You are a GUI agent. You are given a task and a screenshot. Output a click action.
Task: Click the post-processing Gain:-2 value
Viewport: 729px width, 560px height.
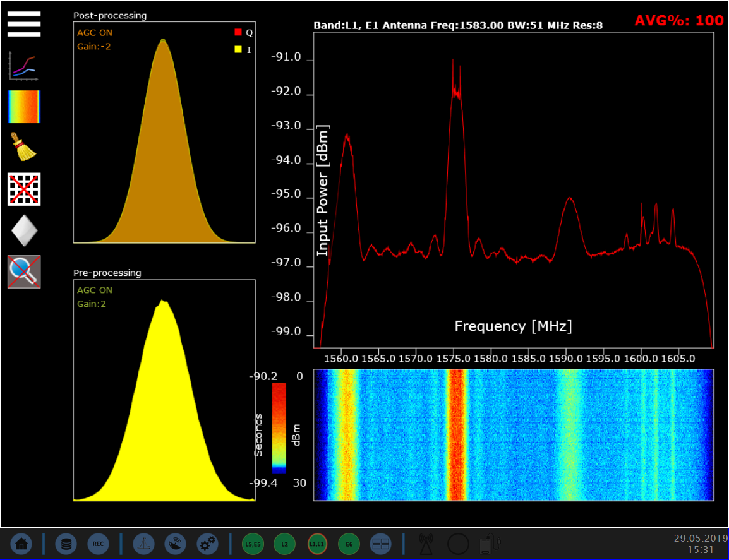coord(93,47)
